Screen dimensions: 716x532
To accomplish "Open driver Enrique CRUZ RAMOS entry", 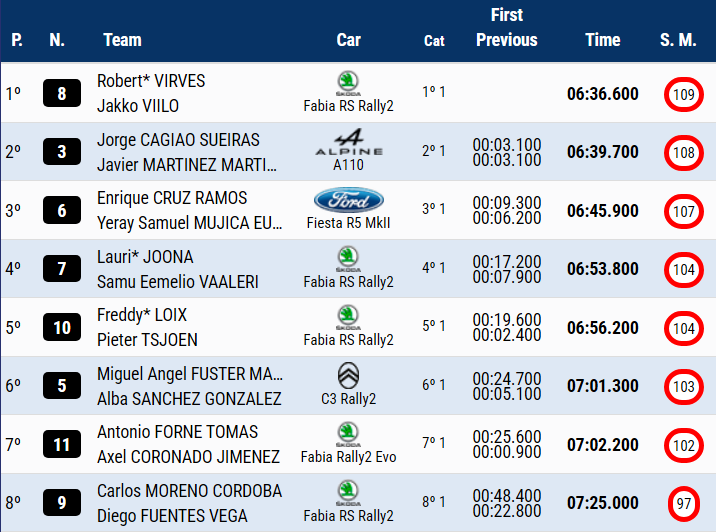I will pyautogui.click(x=172, y=198).
